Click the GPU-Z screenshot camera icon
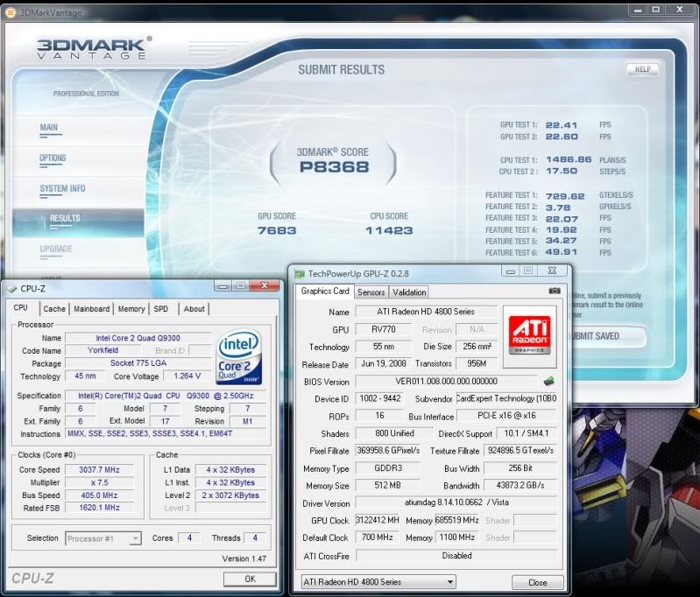This screenshot has width=700, height=597. pyautogui.click(x=555, y=291)
